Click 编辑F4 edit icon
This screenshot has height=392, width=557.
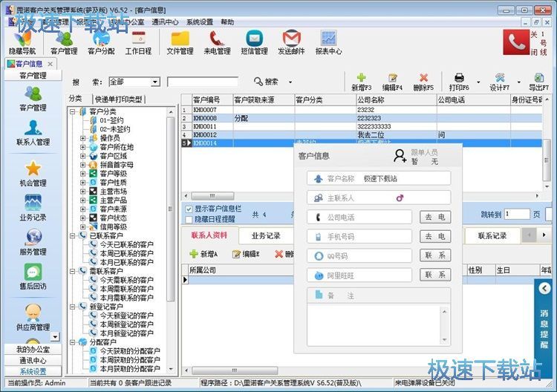pos(392,82)
